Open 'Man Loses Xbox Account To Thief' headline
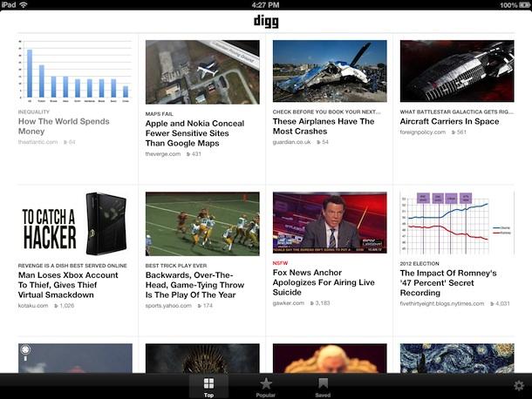The width and height of the screenshot is (532, 399). (x=68, y=285)
